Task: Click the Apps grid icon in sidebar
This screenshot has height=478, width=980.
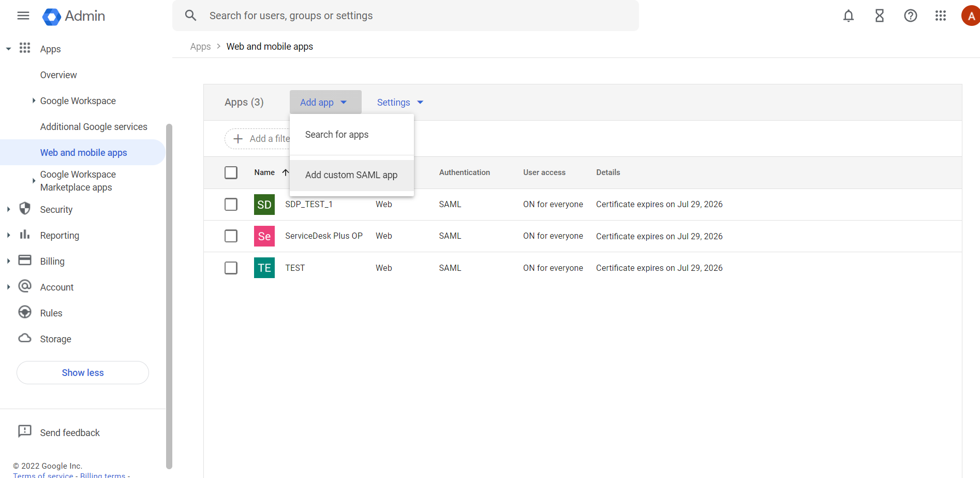Action: pos(25,48)
